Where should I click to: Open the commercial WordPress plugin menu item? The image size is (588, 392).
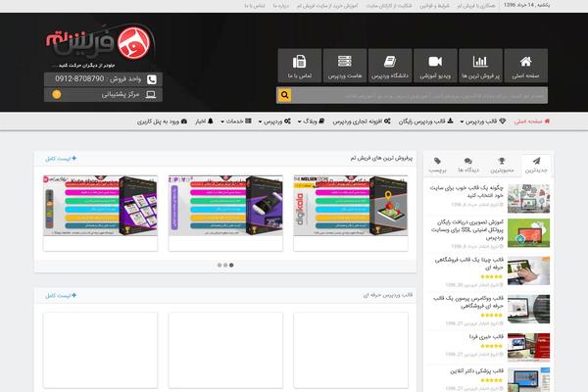coord(362,122)
